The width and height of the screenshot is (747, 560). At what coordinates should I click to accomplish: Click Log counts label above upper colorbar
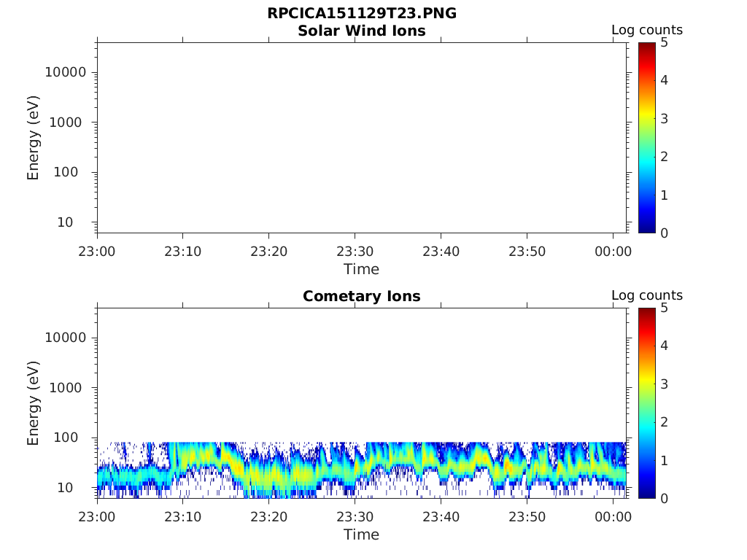point(647,30)
